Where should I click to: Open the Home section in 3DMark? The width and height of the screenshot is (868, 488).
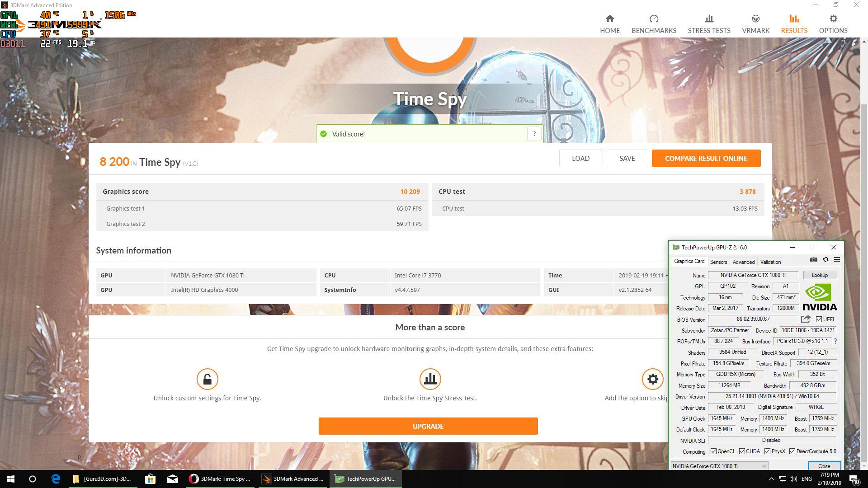pyautogui.click(x=610, y=24)
